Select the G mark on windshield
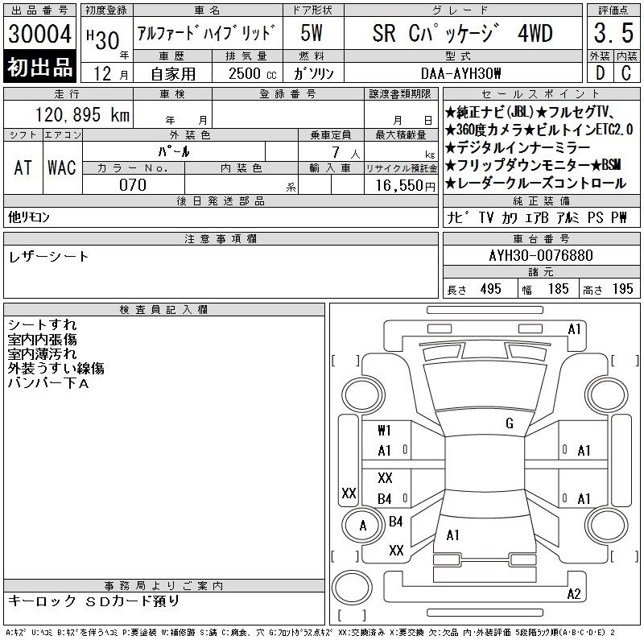The width and height of the screenshot is (644, 644). (x=510, y=424)
